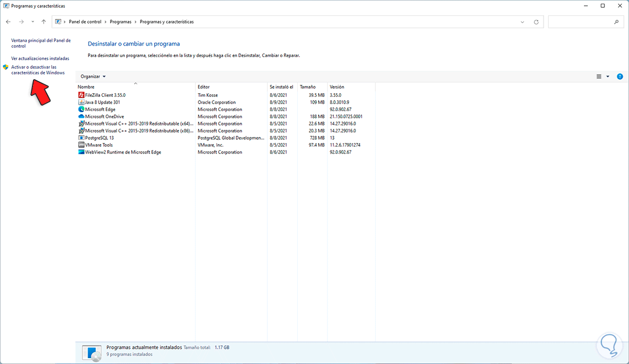
Task: Open help with the blue question mark icon
Action: [620, 76]
